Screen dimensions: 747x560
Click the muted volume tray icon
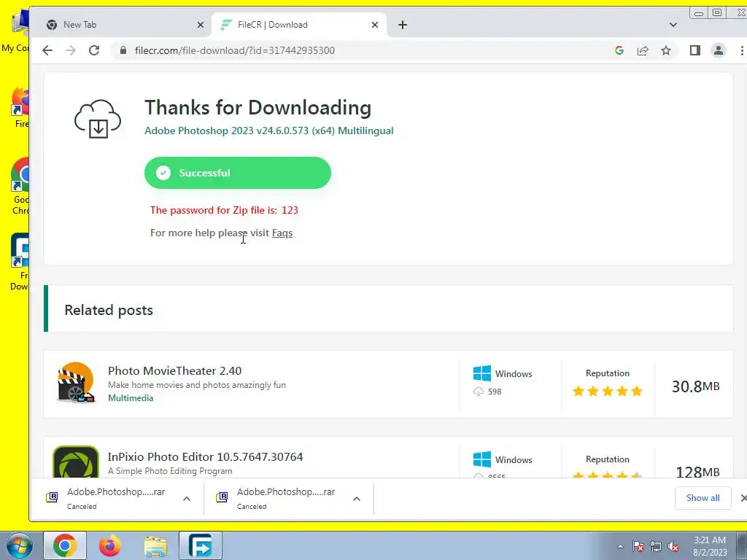[673, 546]
